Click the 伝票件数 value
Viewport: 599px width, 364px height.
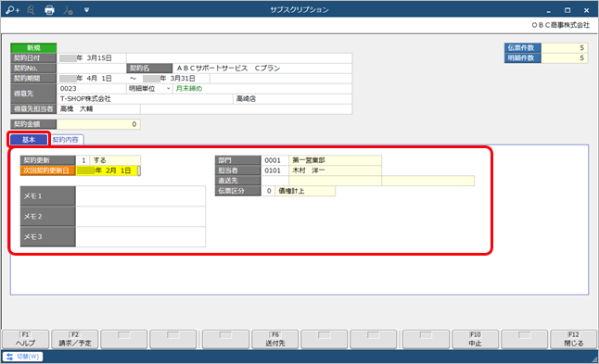pyautogui.click(x=565, y=47)
